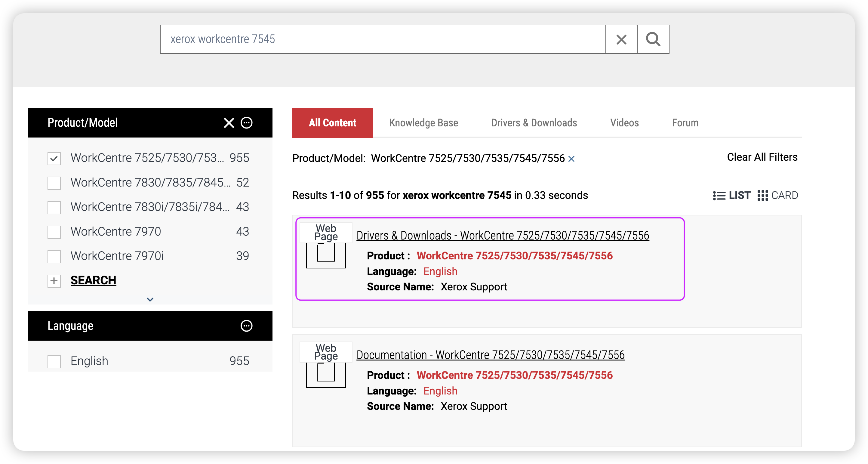Screen dimensions: 868x464
Task: Click the SEARCH link in Product/Model facet
Action: click(x=93, y=280)
